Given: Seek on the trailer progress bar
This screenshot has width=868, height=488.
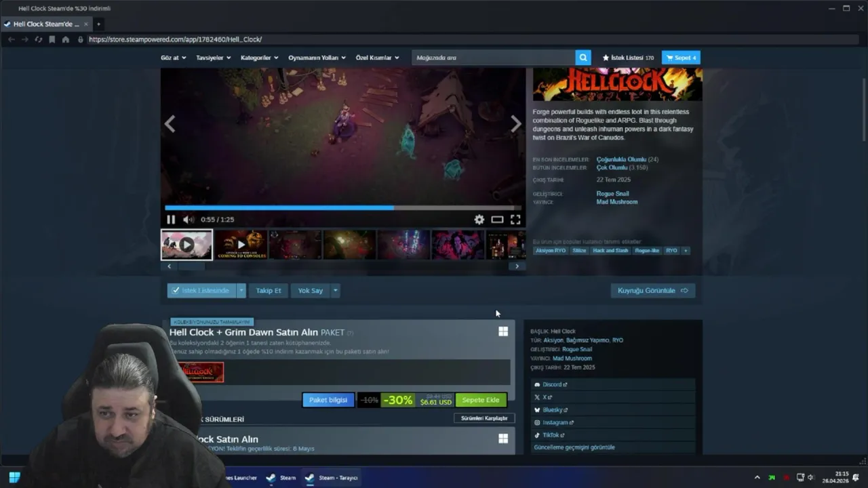Looking at the screenshot, I should (x=343, y=208).
